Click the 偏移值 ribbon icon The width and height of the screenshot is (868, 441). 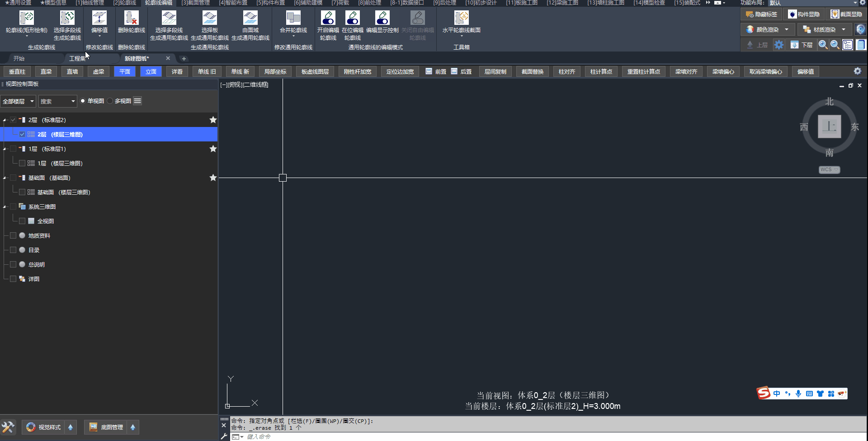pyautogui.click(x=99, y=18)
